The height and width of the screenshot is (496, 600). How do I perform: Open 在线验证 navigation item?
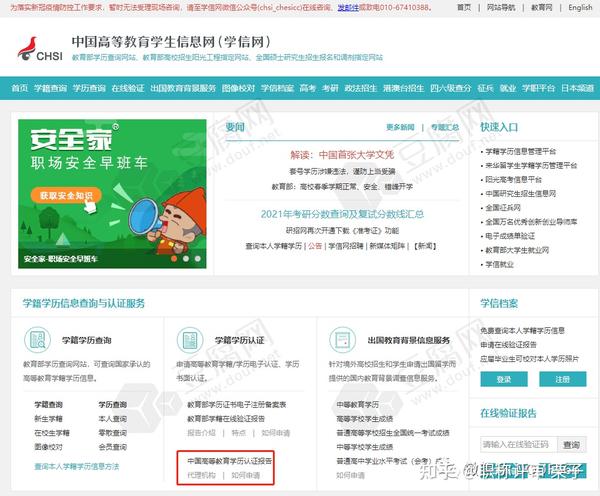(x=128, y=88)
